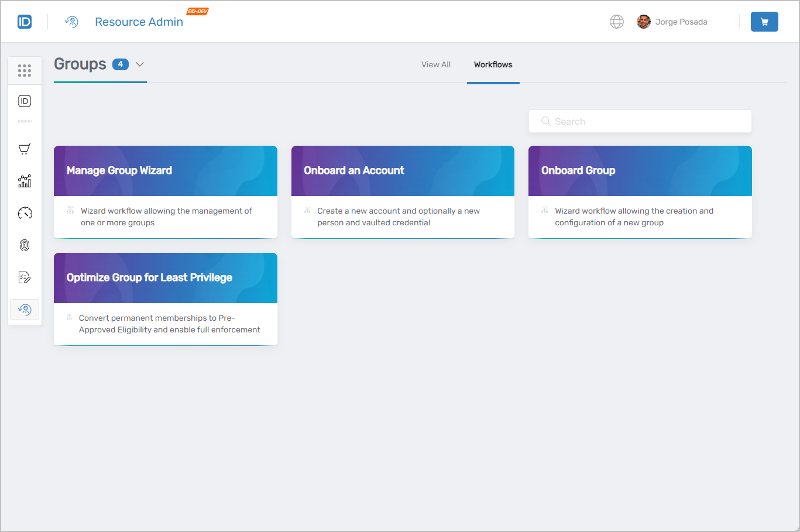This screenshot has width=800, height=532.
Task: Click Jorge Posada's profile avatar
Action: (x=643, y=21)
